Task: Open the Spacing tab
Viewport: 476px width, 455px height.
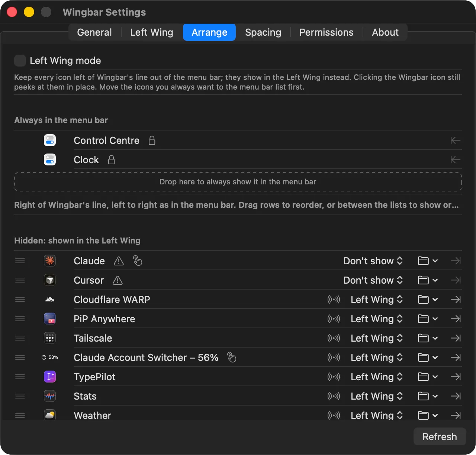Action: [x=263, y=32]
